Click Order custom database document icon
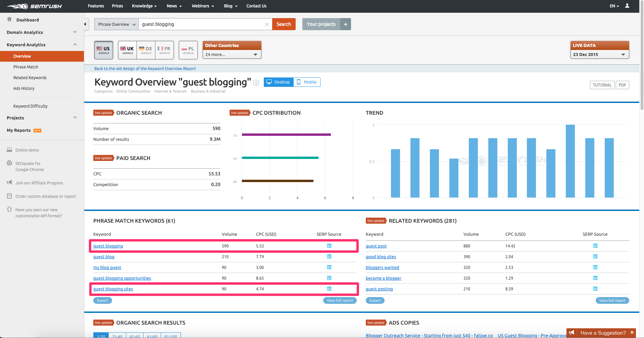This screenshot has width=644, height=338. (x=9, y=196)
